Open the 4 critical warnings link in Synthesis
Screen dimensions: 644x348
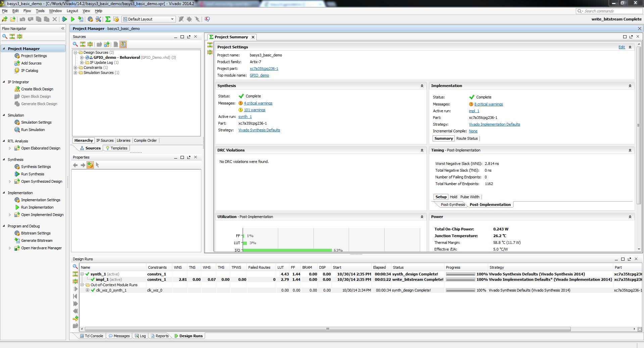coord(258,103)
